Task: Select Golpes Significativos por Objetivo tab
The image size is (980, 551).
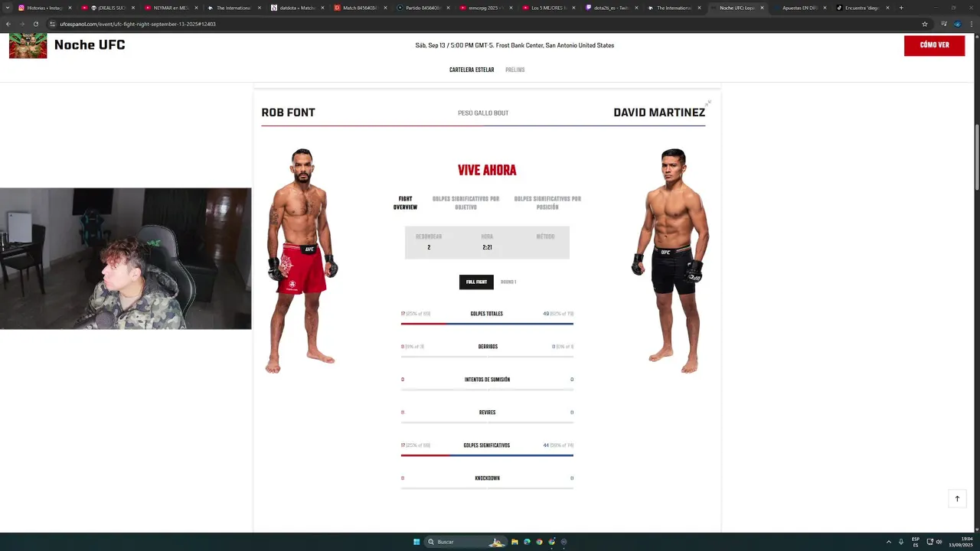Action: pyautogui.click(x=465, y=203)
